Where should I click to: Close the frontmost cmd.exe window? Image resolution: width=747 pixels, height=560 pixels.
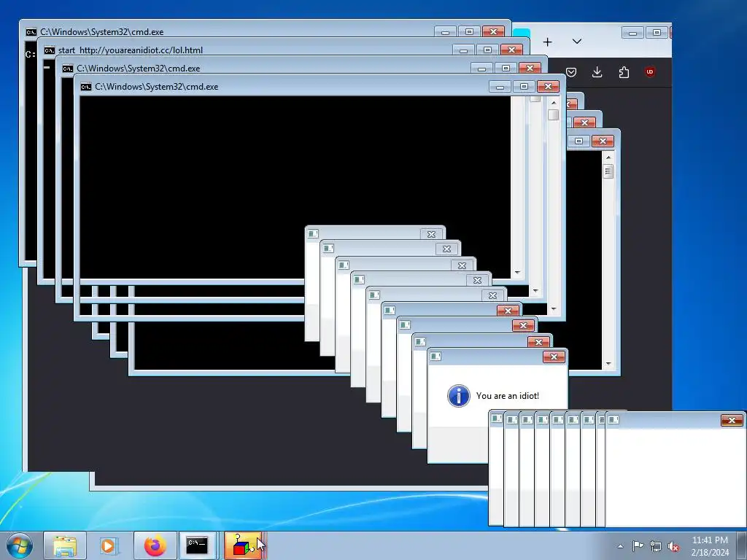click(548, 87)
